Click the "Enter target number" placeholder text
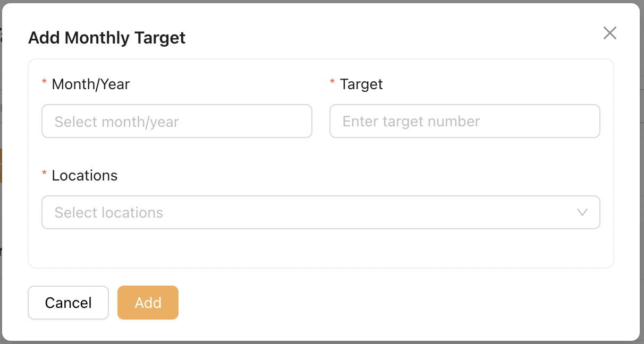The image size is (644, 344). 411,122
